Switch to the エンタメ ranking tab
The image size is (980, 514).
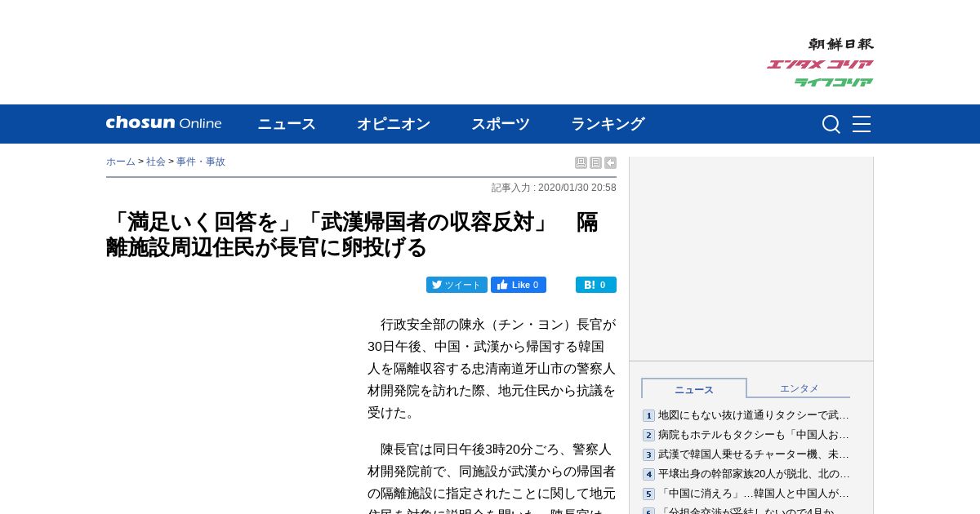point(799,388)
